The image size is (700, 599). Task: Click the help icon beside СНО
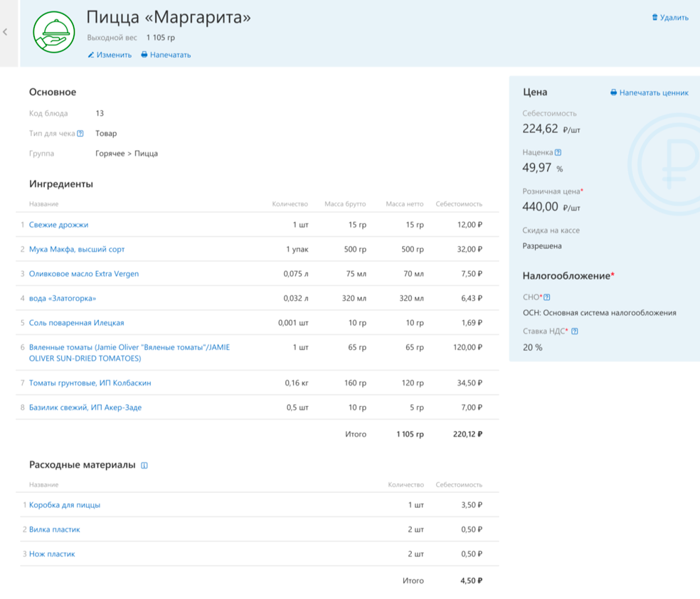(x=547, y=297)
